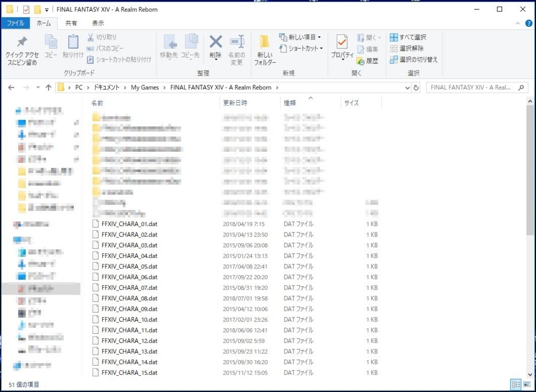Image resolution: width=536 pixels, height=392 pixels.
Task: Click the scroll down arrow of file list
Action: [530, 375]
